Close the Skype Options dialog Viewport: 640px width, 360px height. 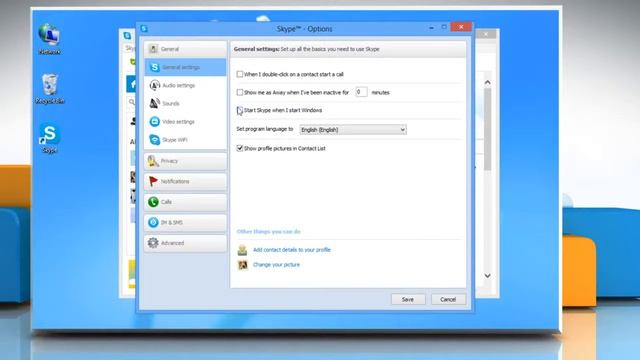click(x=461, y=27)
